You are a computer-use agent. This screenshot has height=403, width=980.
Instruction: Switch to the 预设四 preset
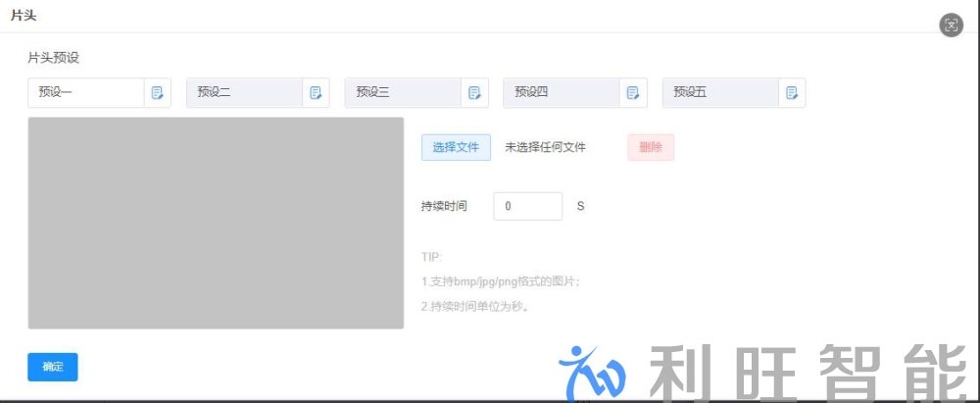(562, 93)
